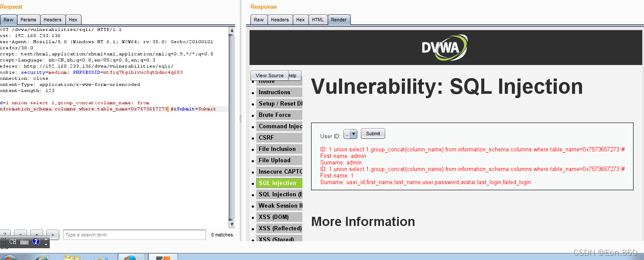Click the View Source button
Viewport: 644px width, 260px height.
[270, 75]
